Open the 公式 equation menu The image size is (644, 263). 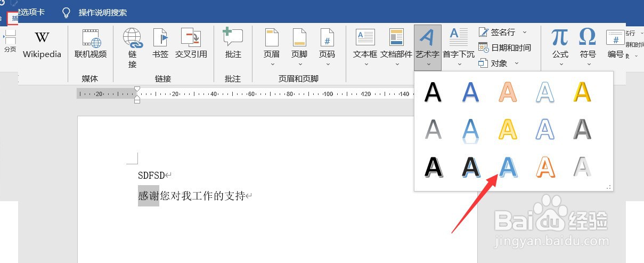point(560,48)
